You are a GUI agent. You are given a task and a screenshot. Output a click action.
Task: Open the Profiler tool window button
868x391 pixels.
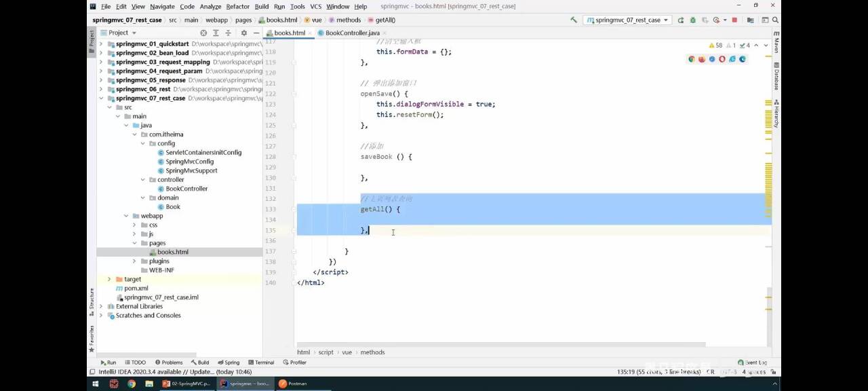(x=295, y=362)
